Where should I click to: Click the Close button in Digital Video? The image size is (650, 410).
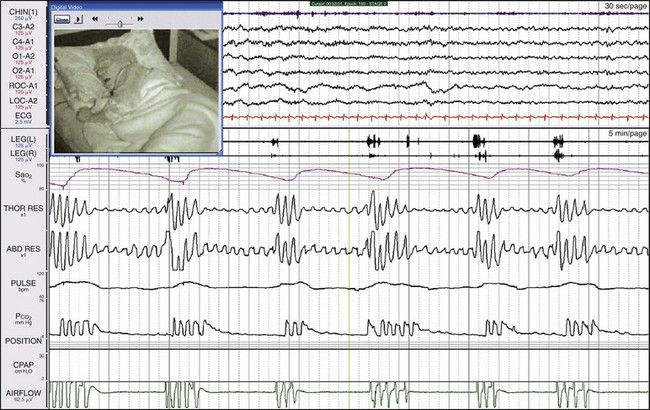point(61,19)
